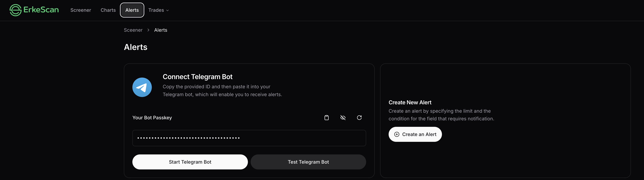The image size is (644, 180).
Task: Click the ErkeScan logo icon
Action: 16,10
